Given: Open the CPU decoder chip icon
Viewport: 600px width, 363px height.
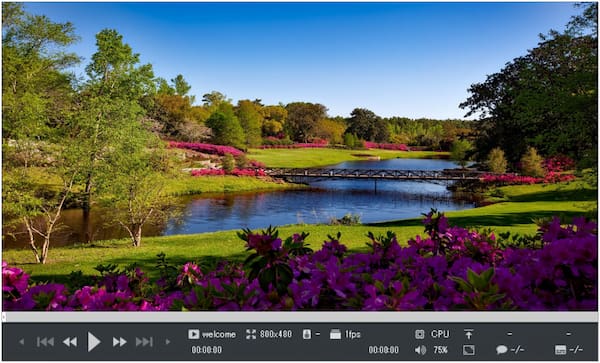Looking at the screenshot, I should tap(420, 334).
